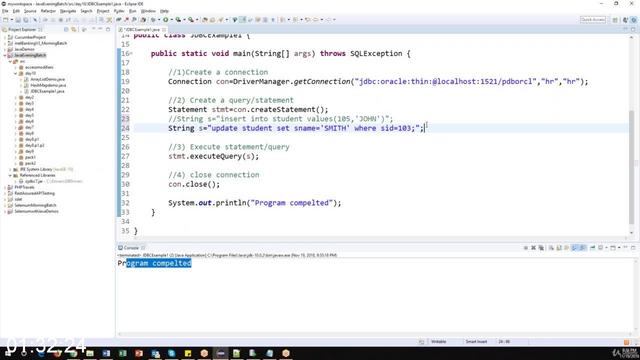The width and height of the screenshot is (640, 360).
Task: Click the Debug bug toolbar icon
Action: click(x=153, y=20)
